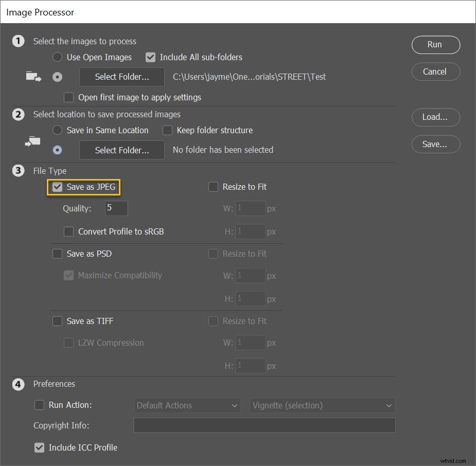Click the Load... button
476x466 pixels.
[x=435, y=117]
